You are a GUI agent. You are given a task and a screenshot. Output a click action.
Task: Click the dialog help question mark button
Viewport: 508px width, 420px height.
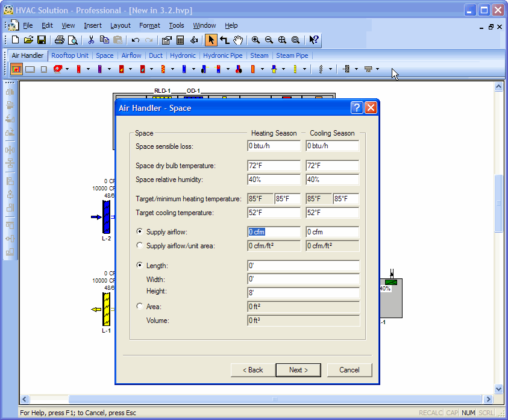357,108
